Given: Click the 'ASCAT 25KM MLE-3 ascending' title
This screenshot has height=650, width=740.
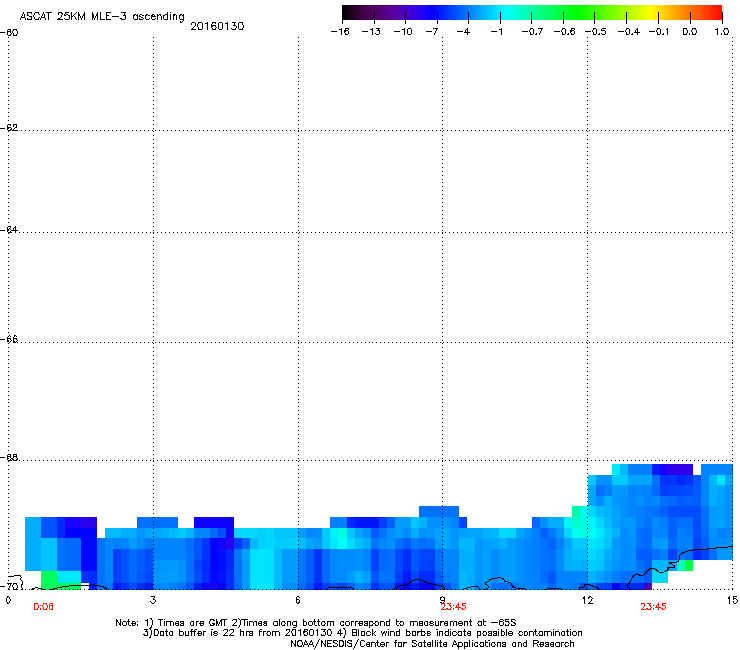Looking at the screenshot, I should (x=102, y=16).
